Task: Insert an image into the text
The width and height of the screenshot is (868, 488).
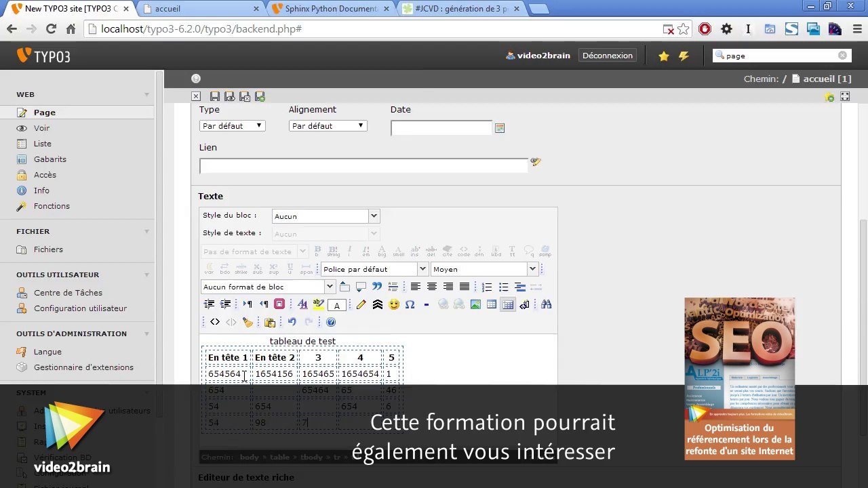Action: 475,304
